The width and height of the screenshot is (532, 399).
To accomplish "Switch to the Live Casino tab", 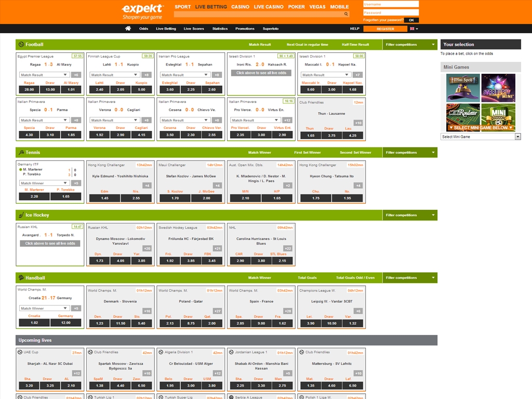I will tap(269, 7).
